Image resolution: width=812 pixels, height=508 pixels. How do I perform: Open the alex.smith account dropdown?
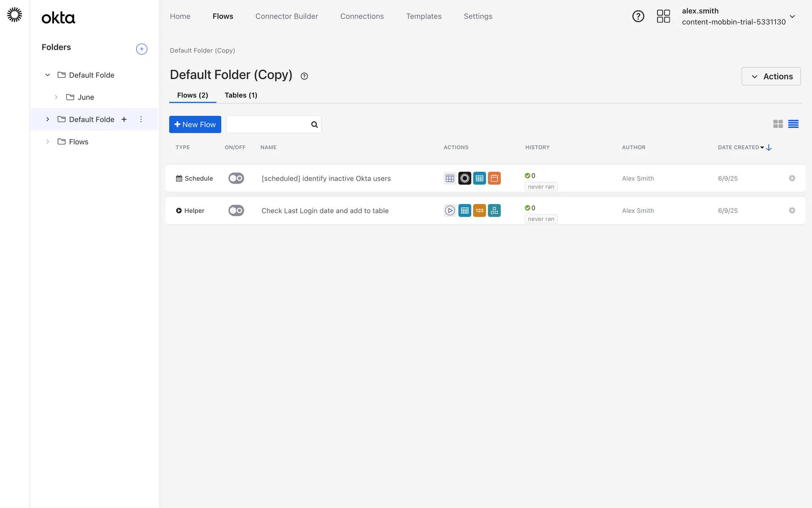coord(792,17)
